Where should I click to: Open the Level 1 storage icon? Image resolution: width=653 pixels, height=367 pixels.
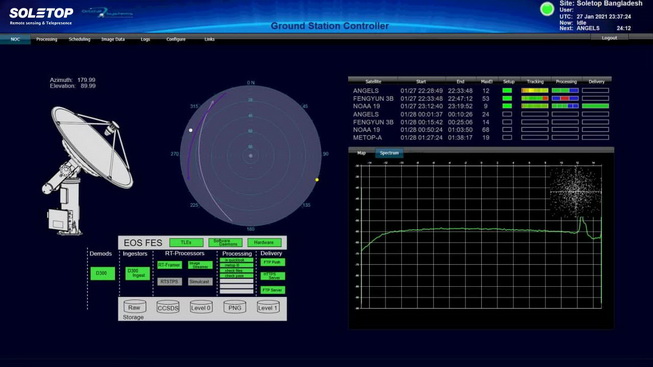[x=268, y=307]
